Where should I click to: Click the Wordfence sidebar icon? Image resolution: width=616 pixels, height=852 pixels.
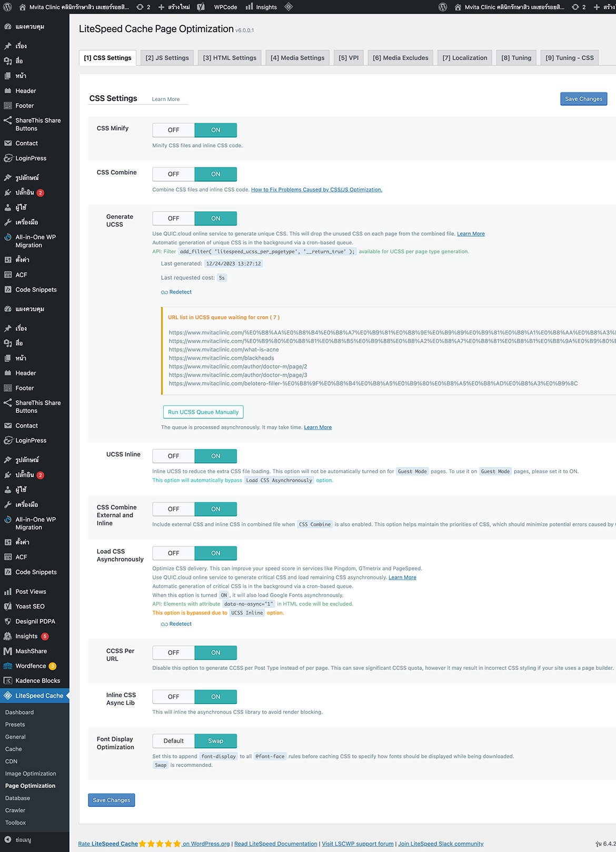(x=8, y=666)
